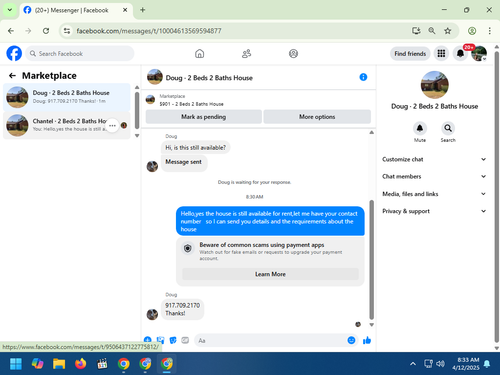Click Mark as pending button

click(x=204, y=117)
